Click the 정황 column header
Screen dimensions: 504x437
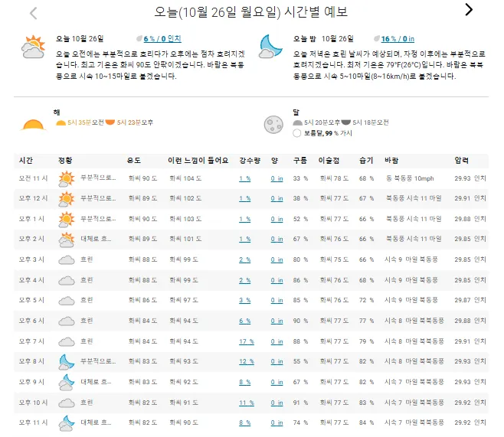click(x=65, y=160)
